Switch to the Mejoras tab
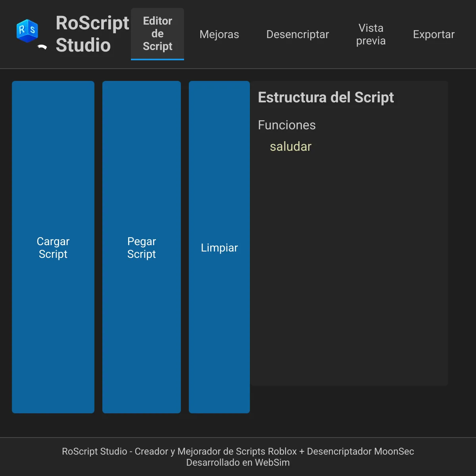This screenshot has width=476, height=476. (x=219, y=35)
